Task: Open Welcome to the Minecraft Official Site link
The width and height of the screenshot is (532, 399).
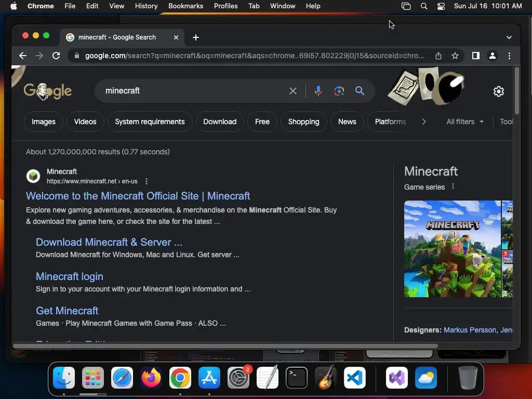Action: coord(138,196)
